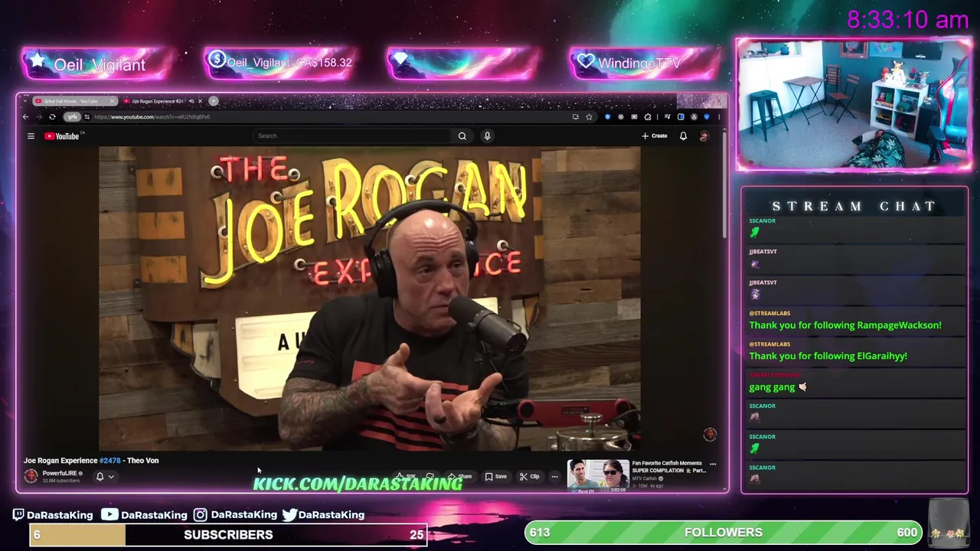Open the browser extensions puzzle icon
The image size is (980, 551).
point(648,117)
